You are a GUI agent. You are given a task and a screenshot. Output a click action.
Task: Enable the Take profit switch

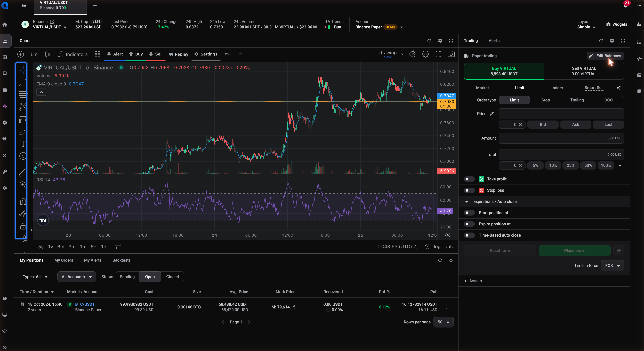[469, 179]
